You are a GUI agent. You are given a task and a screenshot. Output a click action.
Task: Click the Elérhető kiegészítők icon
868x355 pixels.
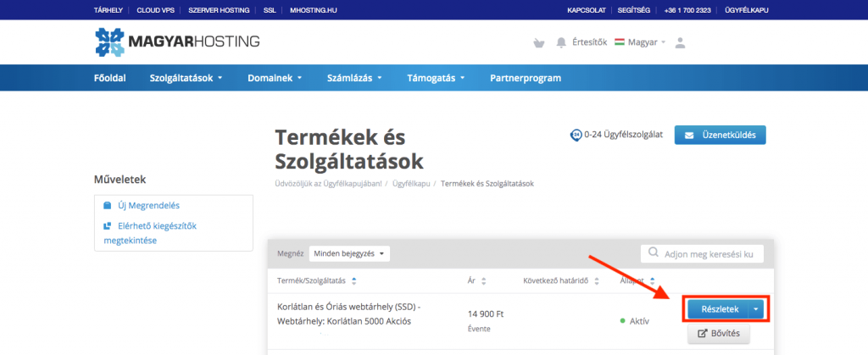(108, 225)
